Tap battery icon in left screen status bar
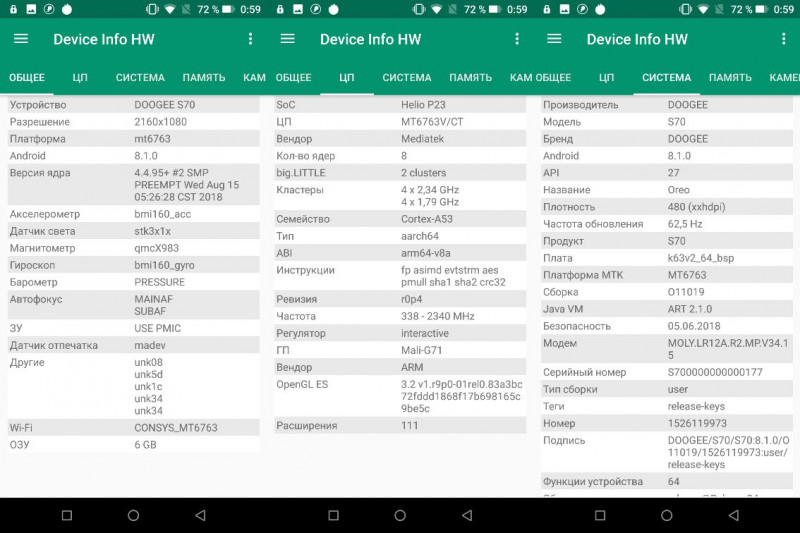The height and width of the screenshot is (533, 800). point(228,9)
